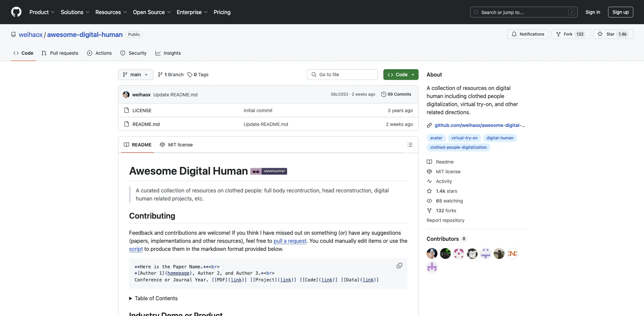
Task: Focus the Go to file field
Action: click(x=342, y=75)
